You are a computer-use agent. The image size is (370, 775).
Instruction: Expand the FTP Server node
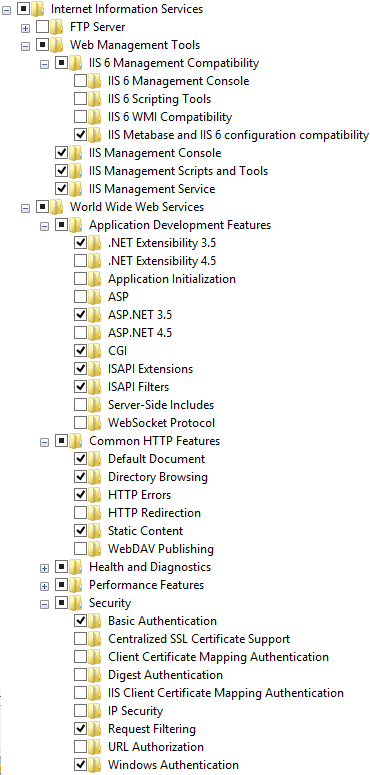click(x=26, y=28)
